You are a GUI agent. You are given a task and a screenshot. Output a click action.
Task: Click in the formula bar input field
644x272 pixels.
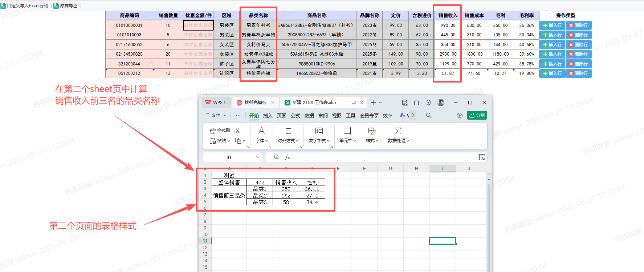click(x=385, y=157)
